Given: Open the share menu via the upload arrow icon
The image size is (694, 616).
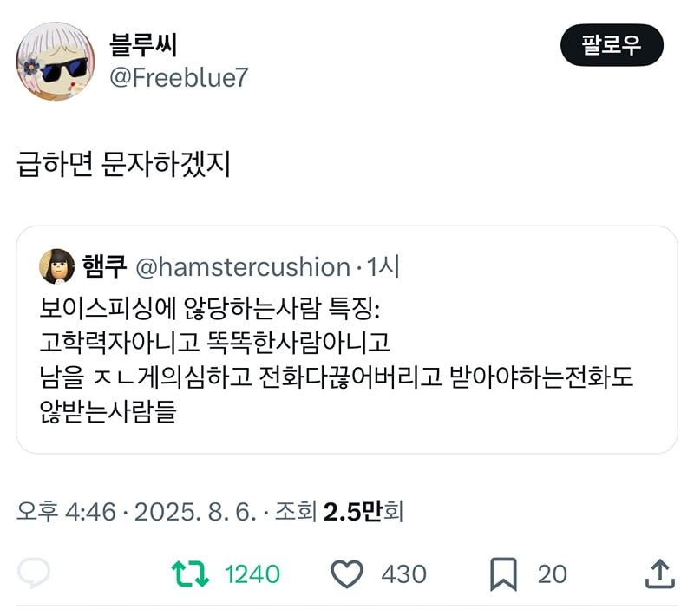Looking at the screenshot, I should (x=660, y=573).
